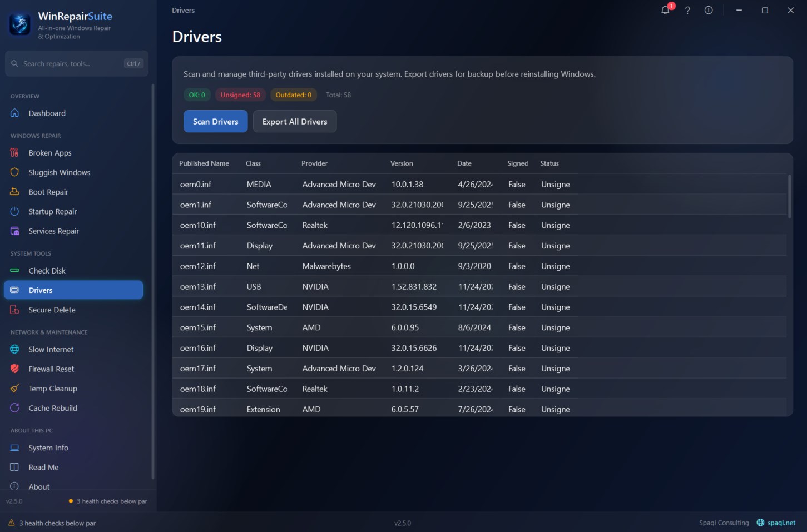Sort by the Published Name column header
The image size is (807, 532).
coord(204,163)
